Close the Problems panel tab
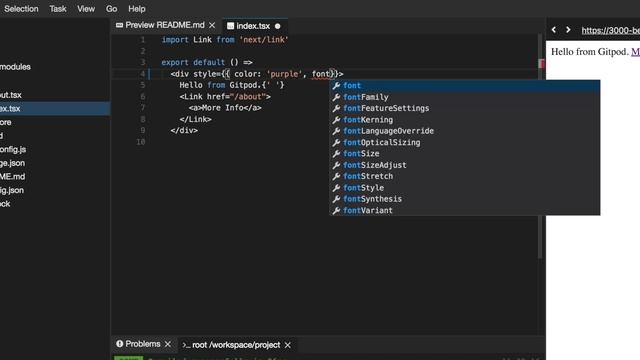Viewport: 640px width, 360px height. [x=168, y=344]
